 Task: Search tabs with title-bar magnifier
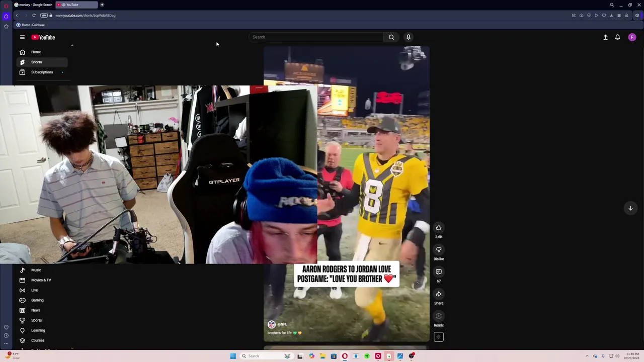point(612,5)
